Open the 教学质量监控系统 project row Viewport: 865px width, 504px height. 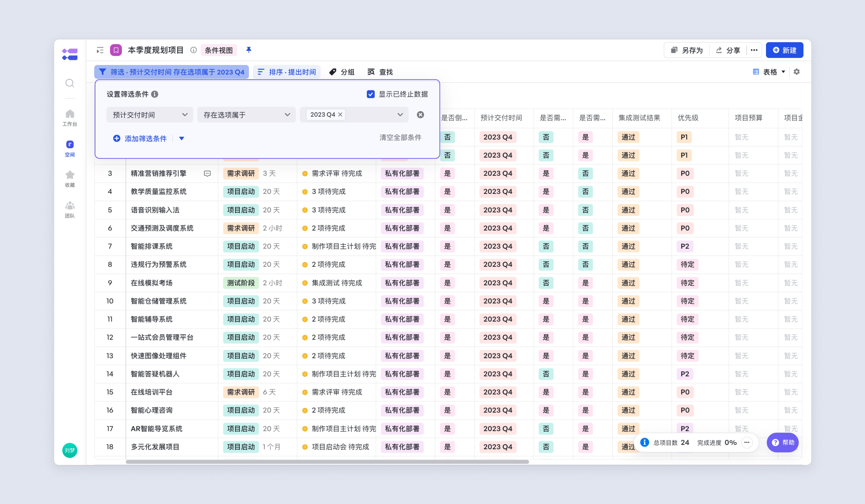(x=159, y=192)
